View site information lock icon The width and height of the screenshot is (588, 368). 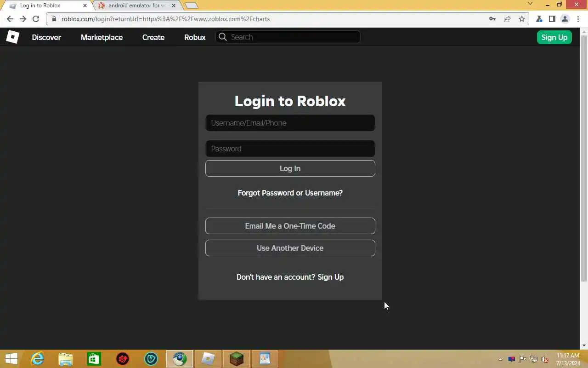[x=54, y=19]
